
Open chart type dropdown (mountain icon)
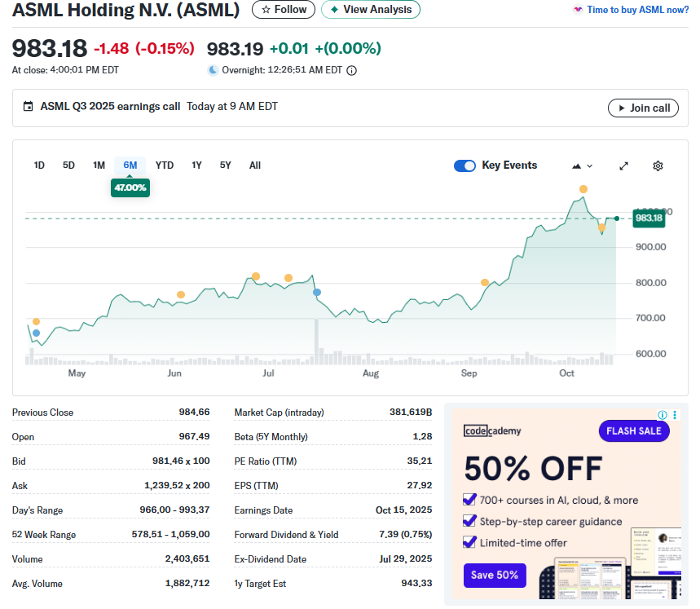(x=582, y=166)
